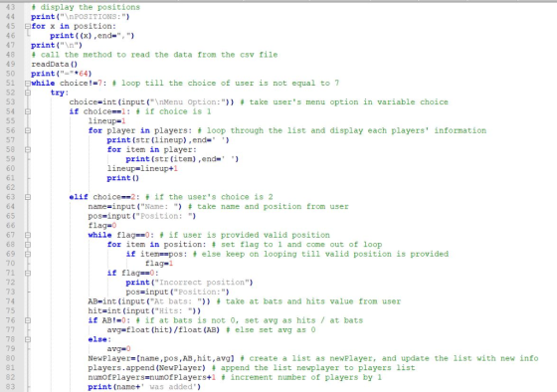Image resolution: width=557 pixels, height=392 pixels.
Task: Collapse the 'for item in position' fold marker
Action: pos(28,245)
